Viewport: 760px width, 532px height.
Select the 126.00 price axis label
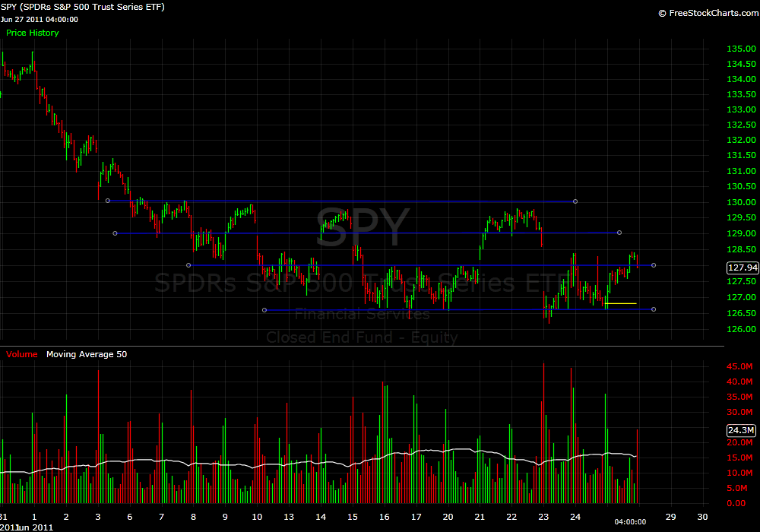pyautogui.click(x=741, y=330)
